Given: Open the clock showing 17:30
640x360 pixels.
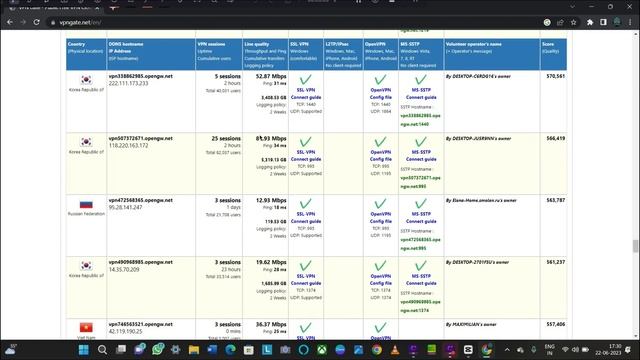Looking at the screenshot, I should coord(608,350).
